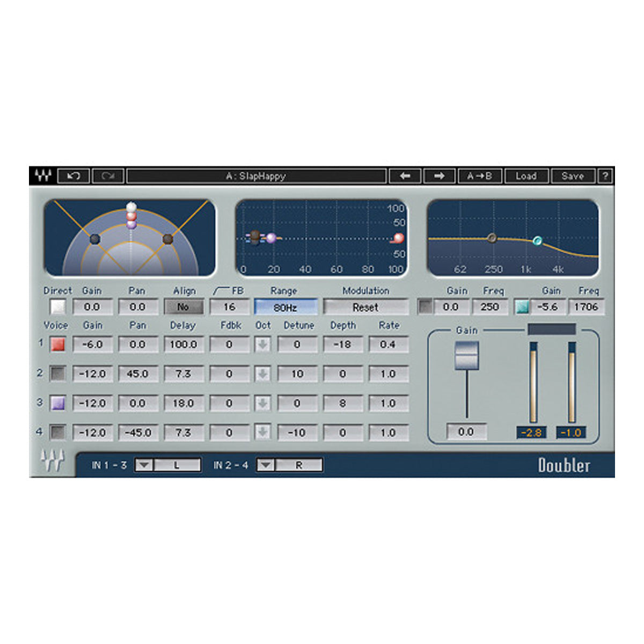Toggle the Direct signal on
This screenshot has width=644, height=644.
(x=57, y=306)
